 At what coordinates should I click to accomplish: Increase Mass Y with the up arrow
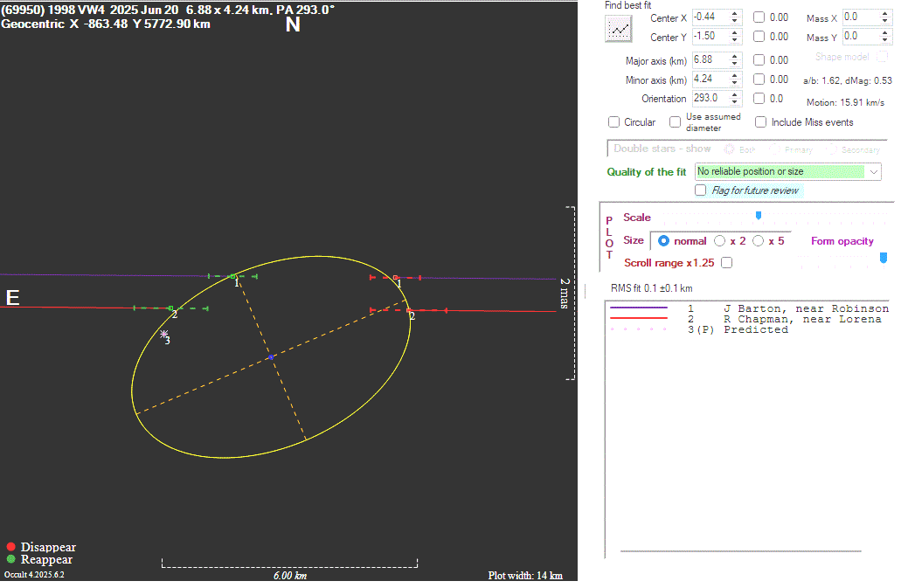885,32
